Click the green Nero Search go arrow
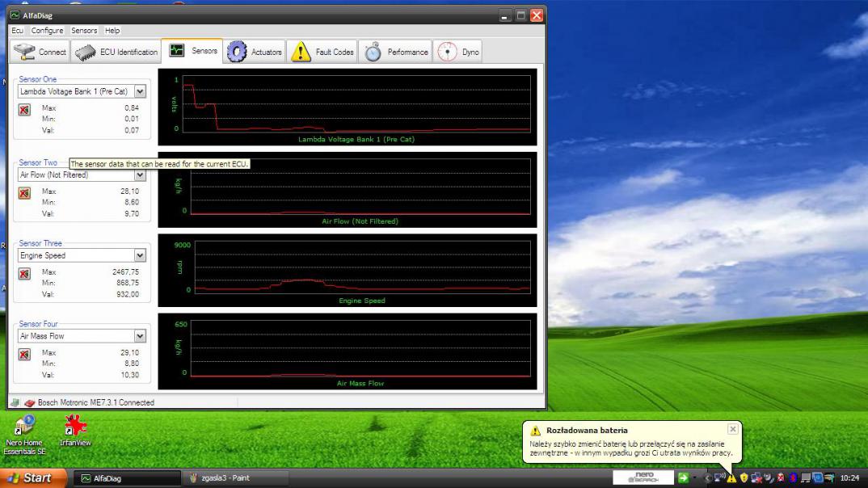This screenshot has width=868, height=488. click(x=683, y=477)
